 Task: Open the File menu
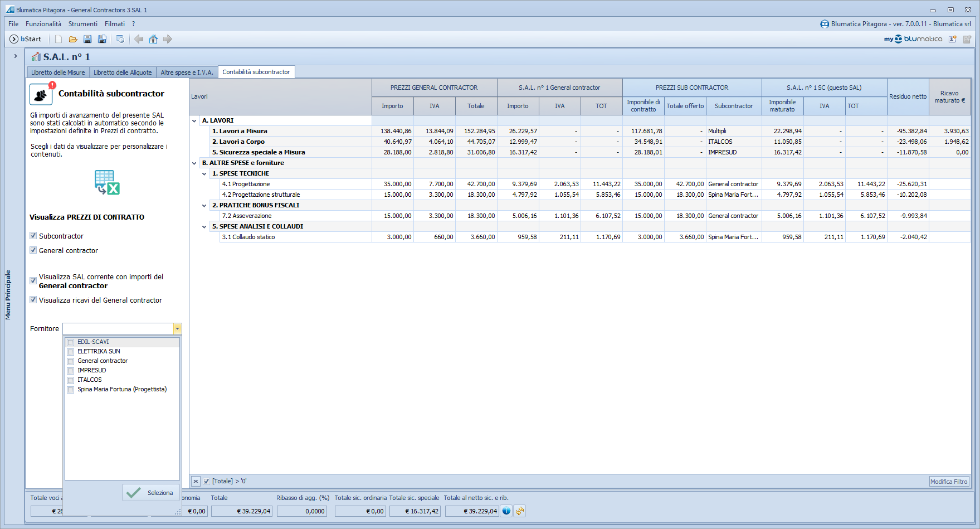(x=13, y=24)
